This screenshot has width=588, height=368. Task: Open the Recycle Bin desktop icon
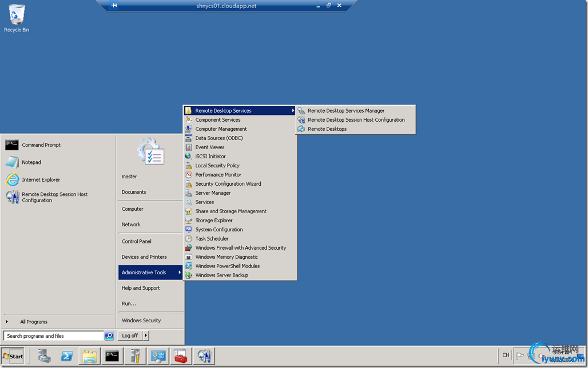tap(17, 18)
